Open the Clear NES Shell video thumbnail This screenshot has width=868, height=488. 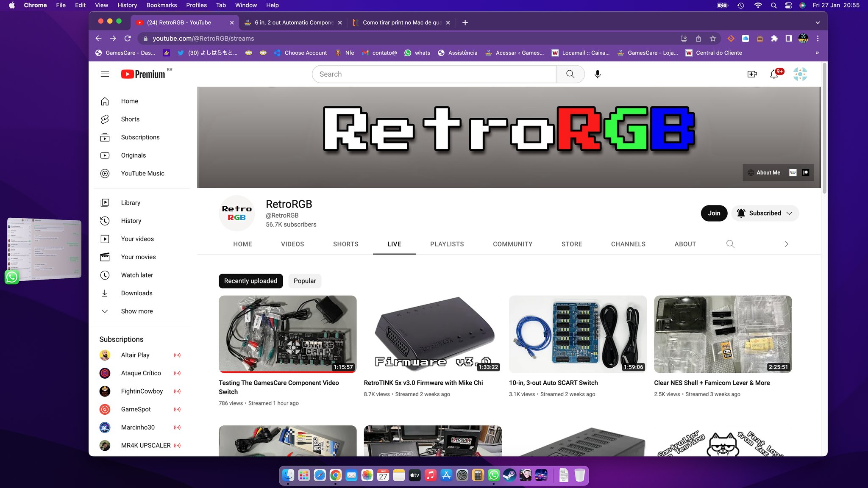click(x=723, y=334)
